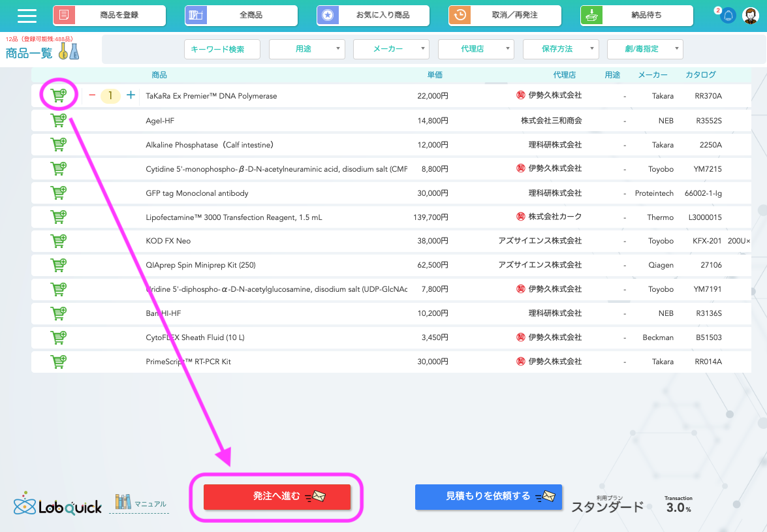767x532 pixels.
Task: Open the hamburger menu
Action: [27, 16]
